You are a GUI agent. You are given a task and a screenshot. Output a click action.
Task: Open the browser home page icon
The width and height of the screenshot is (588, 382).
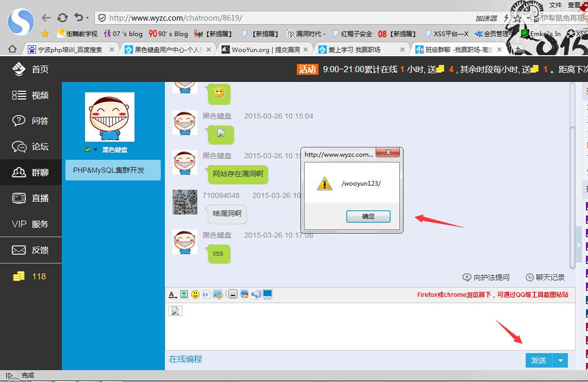coord(12,49)
